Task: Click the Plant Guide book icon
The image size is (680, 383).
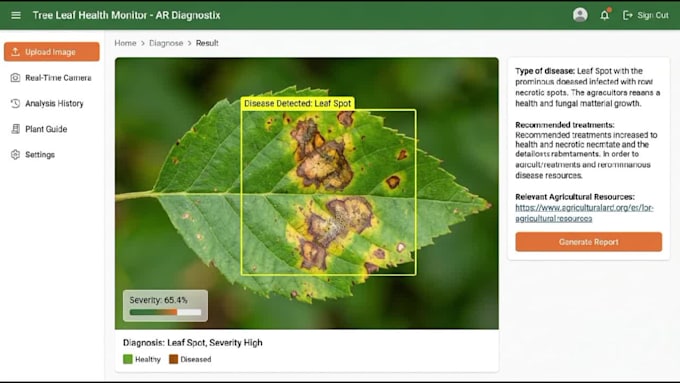Action: (x=16, y=129)
